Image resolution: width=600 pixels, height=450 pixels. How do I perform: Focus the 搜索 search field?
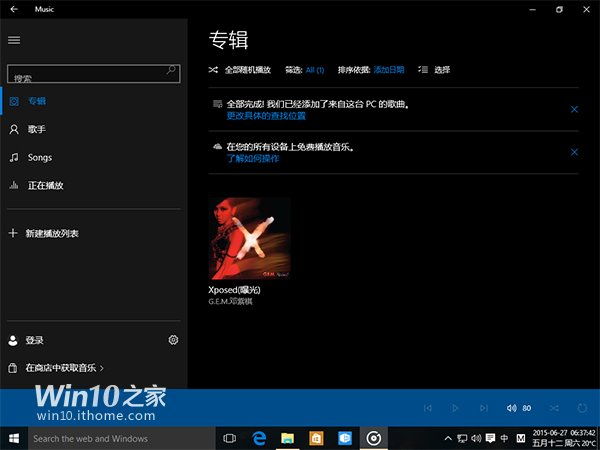point(93,73)
